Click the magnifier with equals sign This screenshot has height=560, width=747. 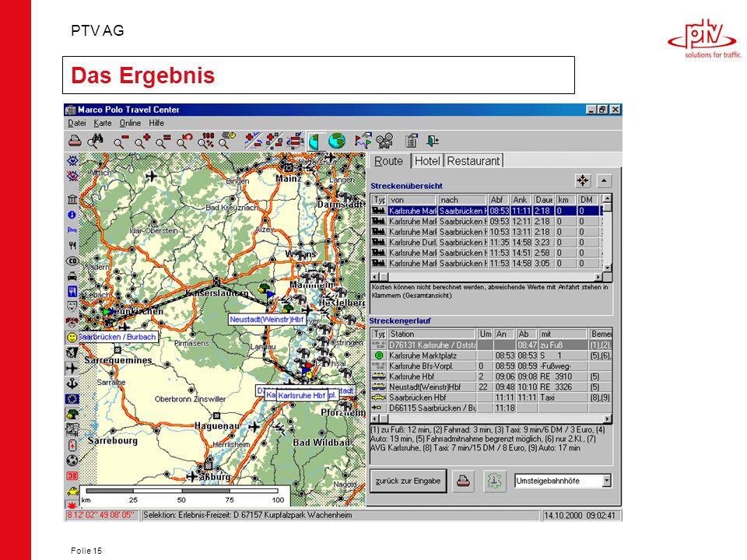point(163,141)
